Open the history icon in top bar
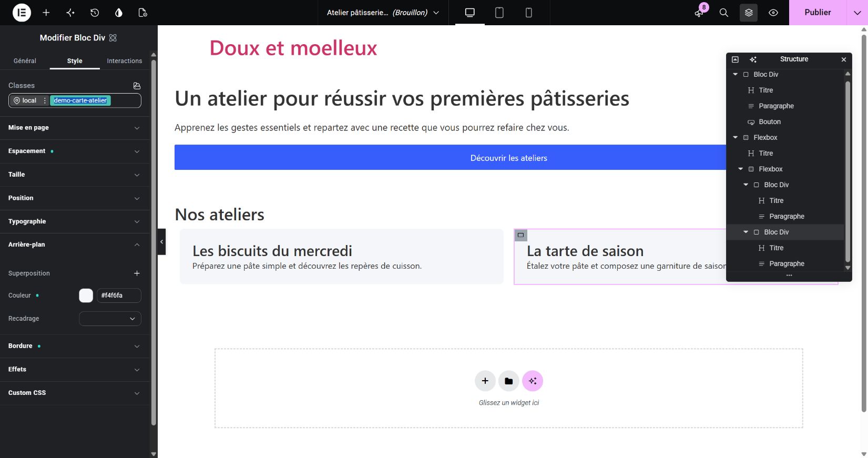Image resolution: width=868 pixels, height=458 pixels. [x=95, y=13]
